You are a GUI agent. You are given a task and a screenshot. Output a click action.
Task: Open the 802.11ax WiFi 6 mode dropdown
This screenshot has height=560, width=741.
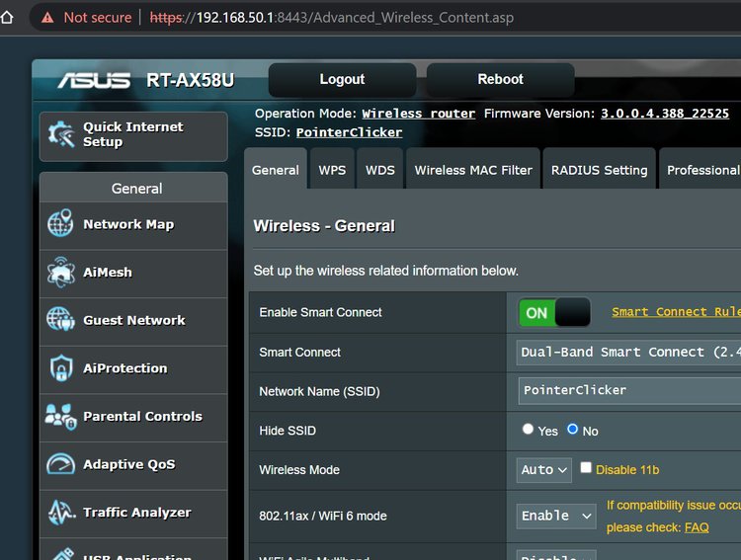tap(555, 516)
